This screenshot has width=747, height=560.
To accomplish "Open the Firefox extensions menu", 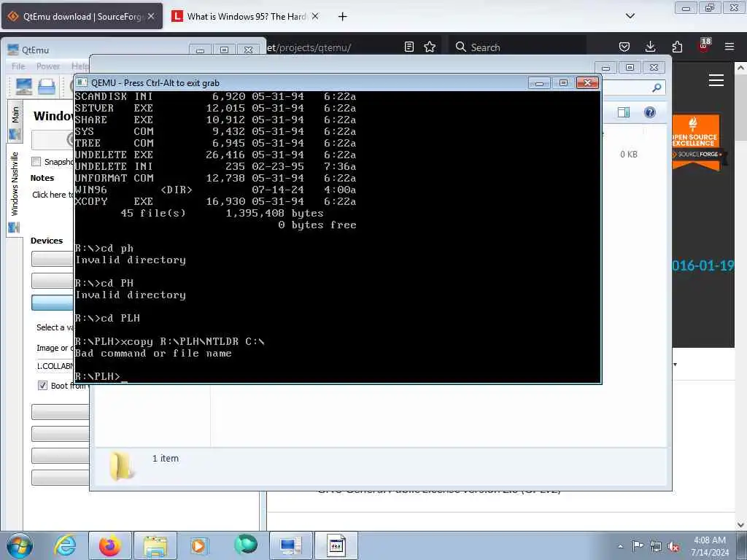I will 677,47.
